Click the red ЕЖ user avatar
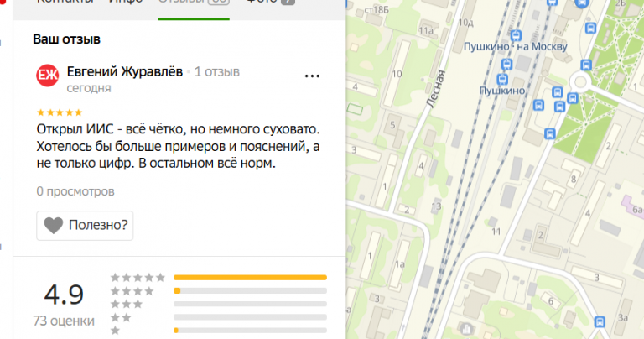 pyautogui.click(x=48, y=76)
